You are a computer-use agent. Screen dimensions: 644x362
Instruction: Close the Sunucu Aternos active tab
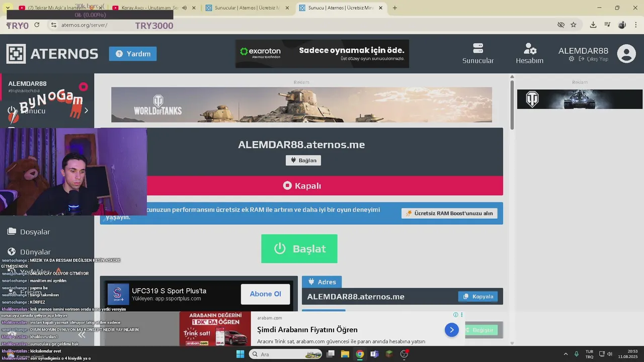(x=381, y=8)
